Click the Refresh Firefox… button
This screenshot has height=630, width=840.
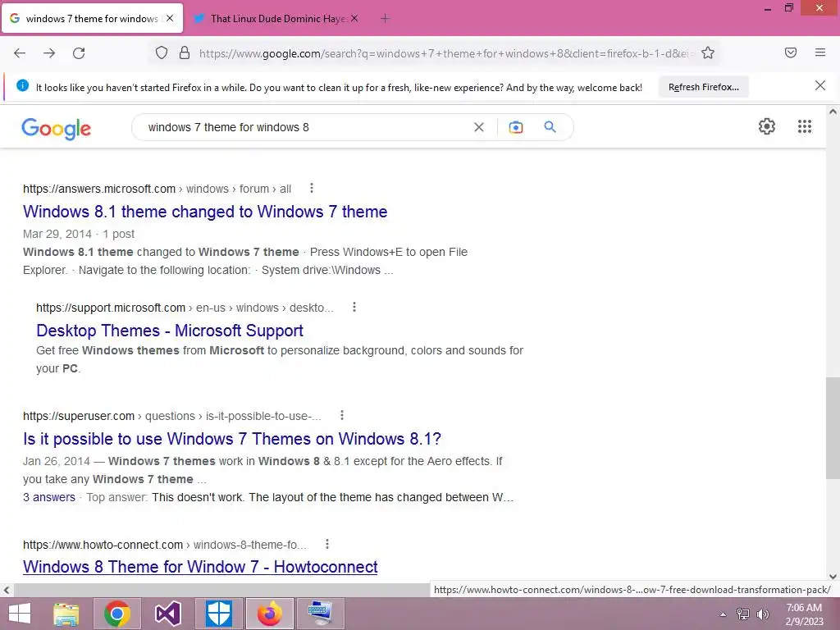tap(703, 87)
